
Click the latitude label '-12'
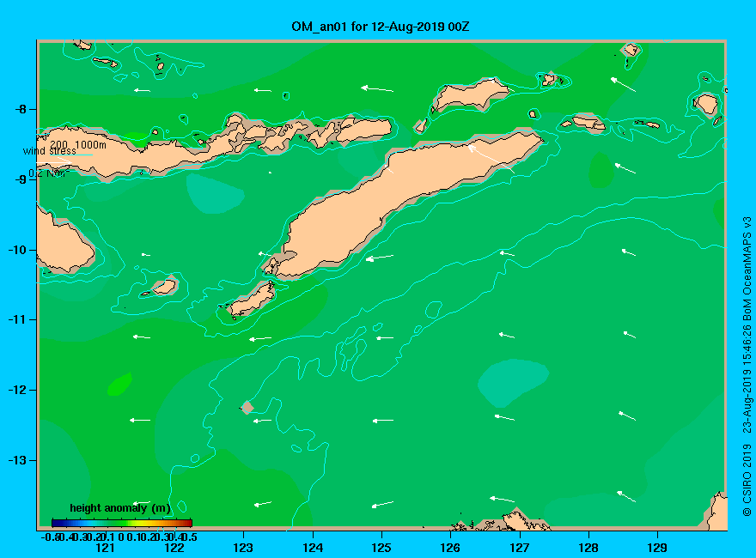(18, 391)
